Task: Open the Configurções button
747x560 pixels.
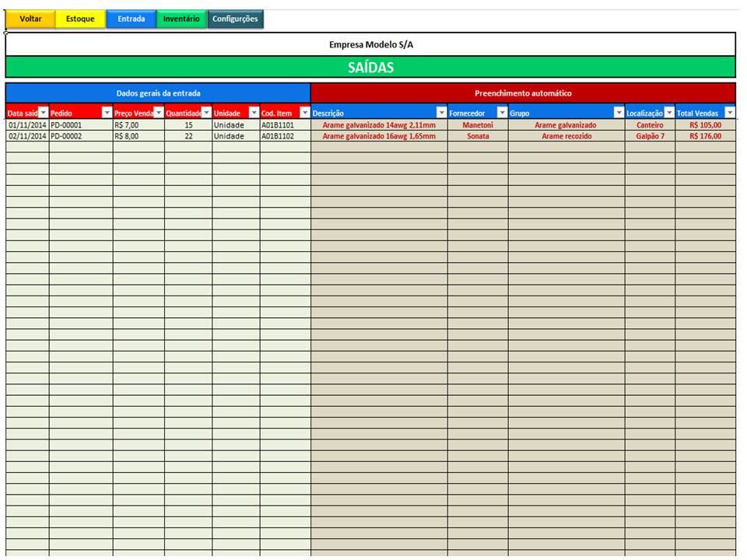Action: point(235,19)
